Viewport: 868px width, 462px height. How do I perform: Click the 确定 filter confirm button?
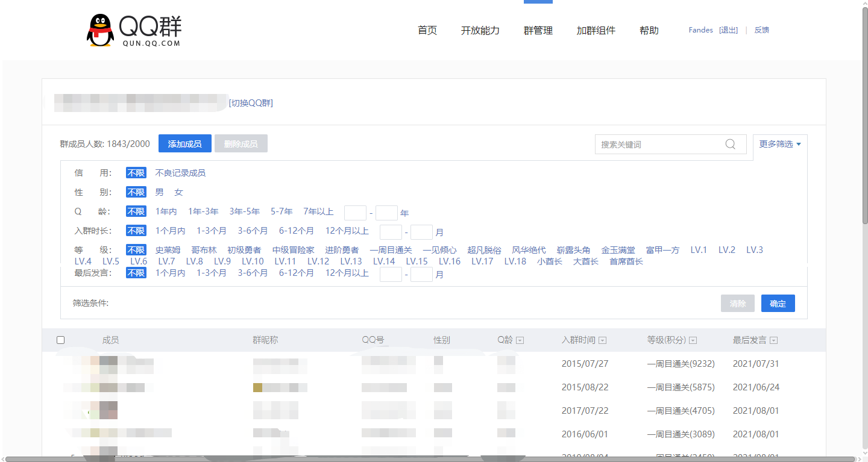(778, 303)
